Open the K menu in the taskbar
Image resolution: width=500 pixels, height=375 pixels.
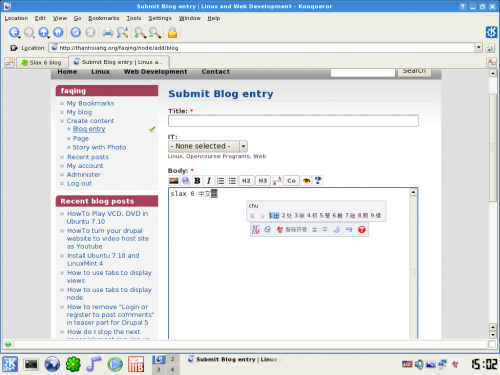[x=10, y=364]
